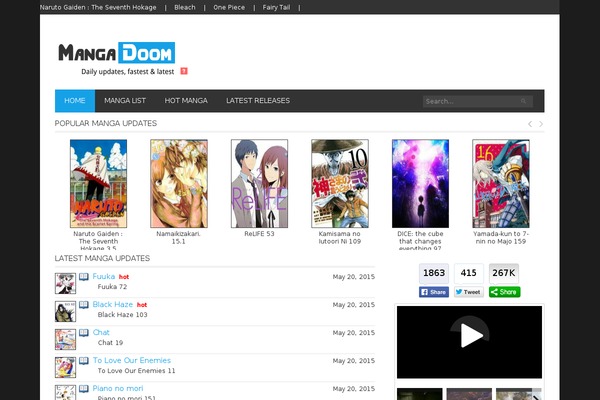The width and height of the screenshot is (600, 400).
Task: Tweet the page with the Tweet button
Action: click(469, 292)
